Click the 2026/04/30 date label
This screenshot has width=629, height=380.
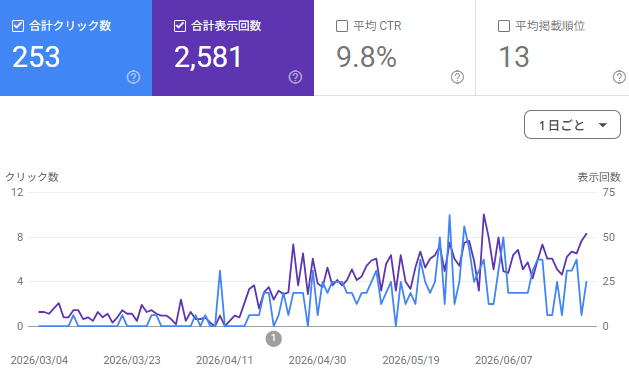[317, 360]
